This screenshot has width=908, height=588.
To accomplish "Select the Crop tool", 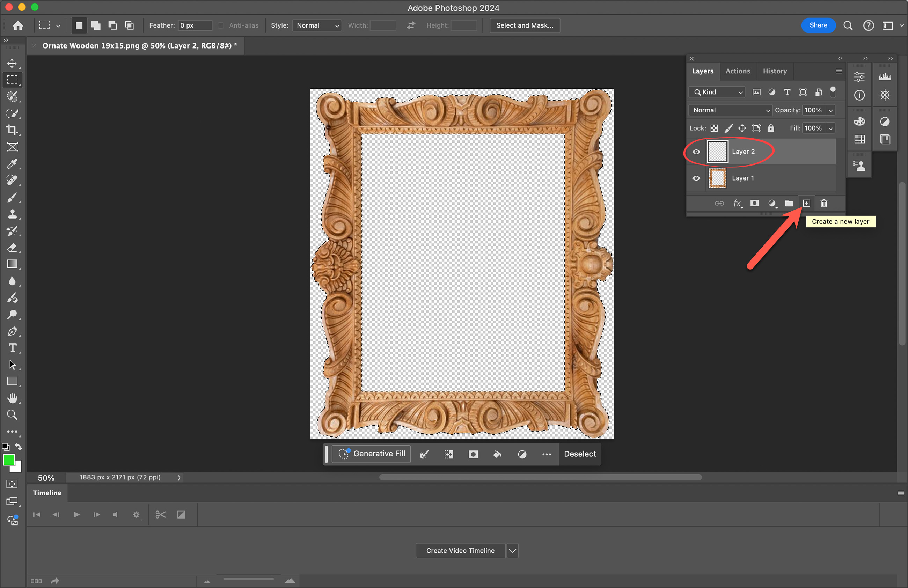I will click(x=12, y=130).
